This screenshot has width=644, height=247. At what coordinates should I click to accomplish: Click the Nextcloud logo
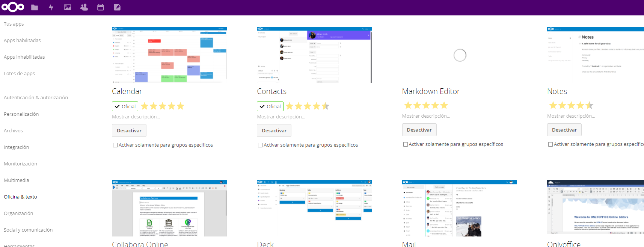(x=13, y=7)
